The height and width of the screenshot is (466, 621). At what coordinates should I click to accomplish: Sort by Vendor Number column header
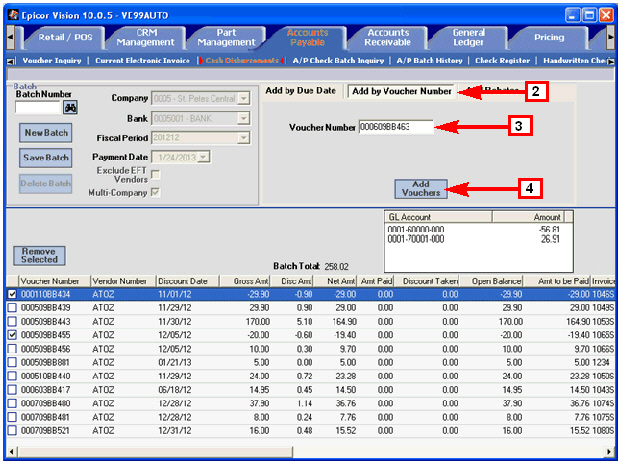[x=123, y=281]
